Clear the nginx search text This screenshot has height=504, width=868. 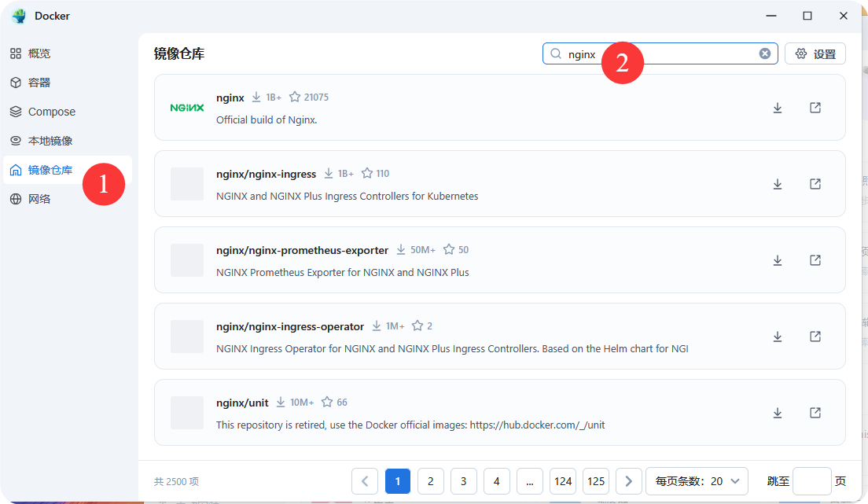click(x=764, y=53)
